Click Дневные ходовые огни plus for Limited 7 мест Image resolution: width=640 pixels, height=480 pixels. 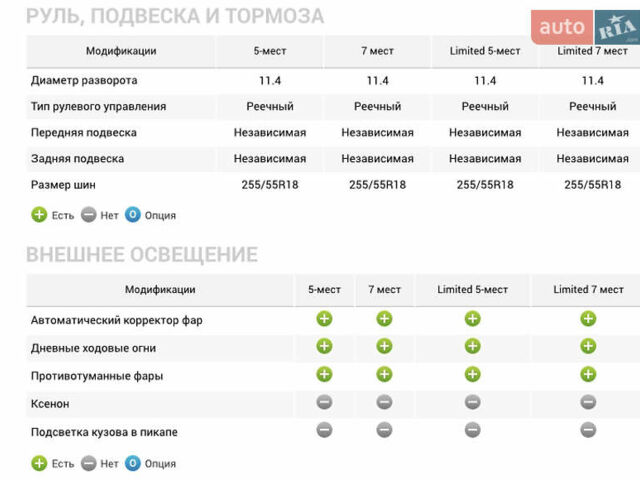tap(588, 347)
